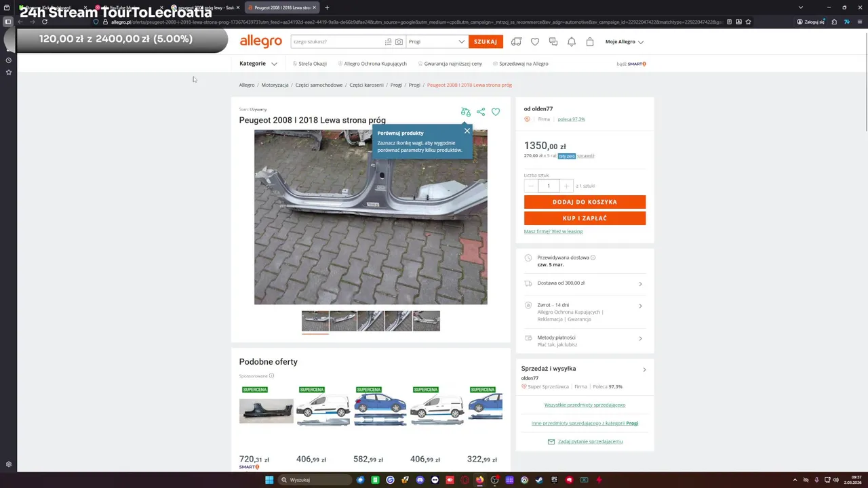This screenshot has width=868, height=488.
Task: Click the camera image search icon
Action: click(x=399, y=41)
